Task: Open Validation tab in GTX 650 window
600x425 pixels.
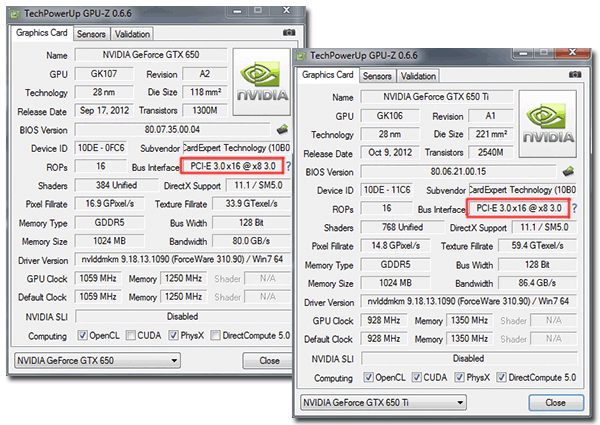Action: pyautogui.click(x=132, y=34)
